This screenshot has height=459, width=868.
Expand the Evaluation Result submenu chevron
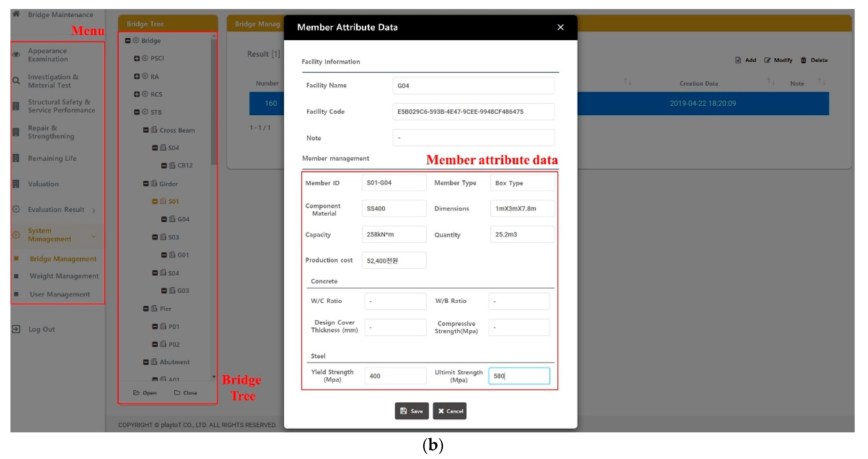click(x=94, y=210)
